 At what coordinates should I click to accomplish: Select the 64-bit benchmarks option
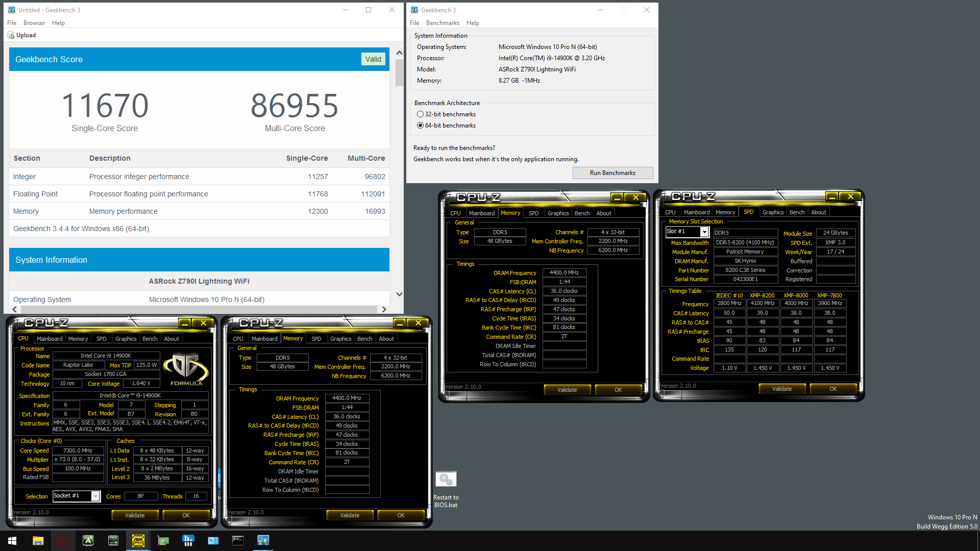tap(446, 126)
